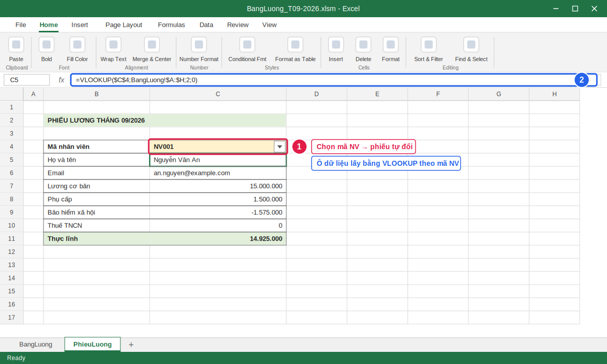Select row 1 header

click(12, 107)
